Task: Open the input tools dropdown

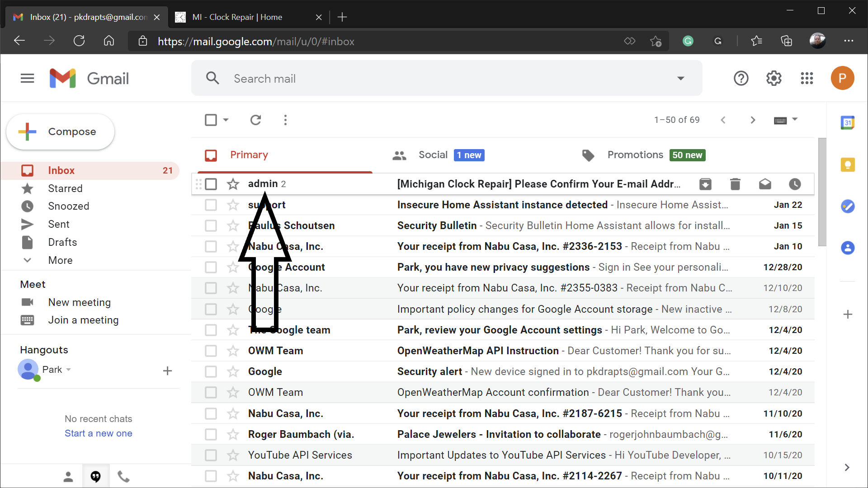Action: [x=786, y=120]
